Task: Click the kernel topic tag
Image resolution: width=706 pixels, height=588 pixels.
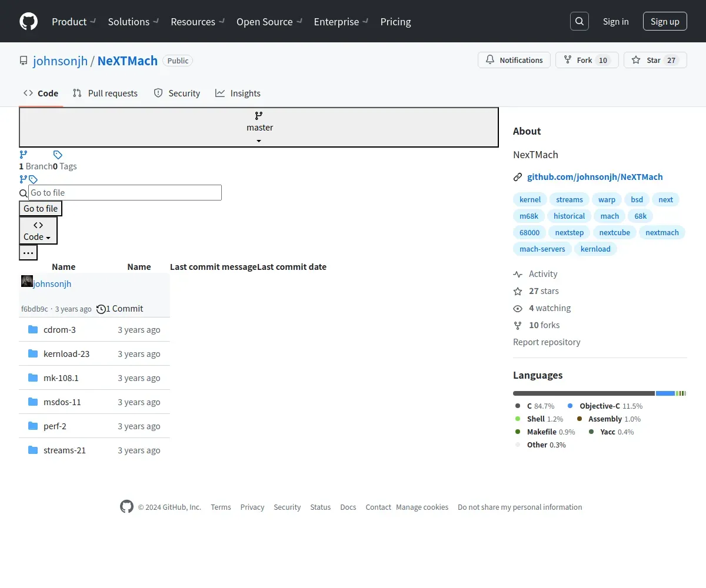Action: coord(530,199)
